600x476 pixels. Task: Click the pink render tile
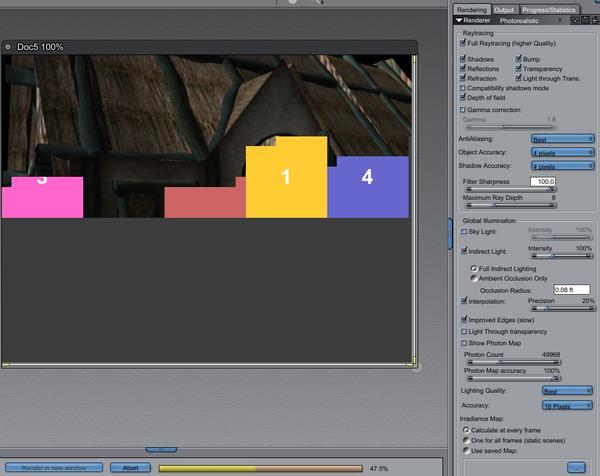click(42, 197)
